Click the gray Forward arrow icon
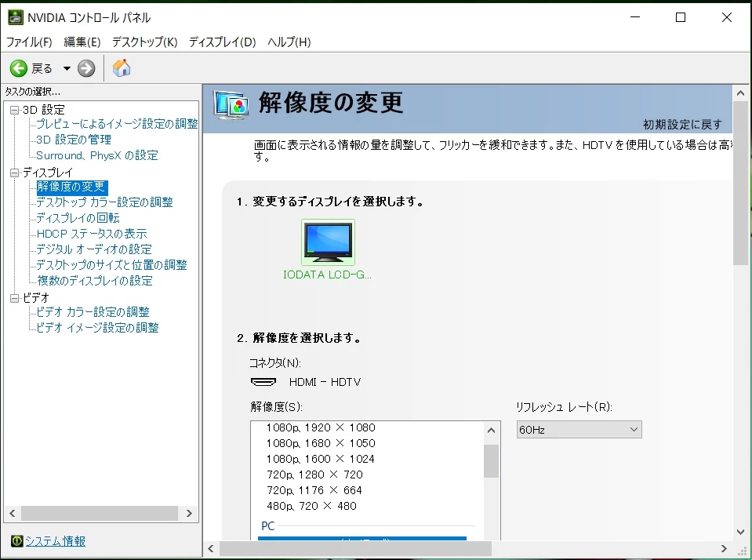 (86, 68)
